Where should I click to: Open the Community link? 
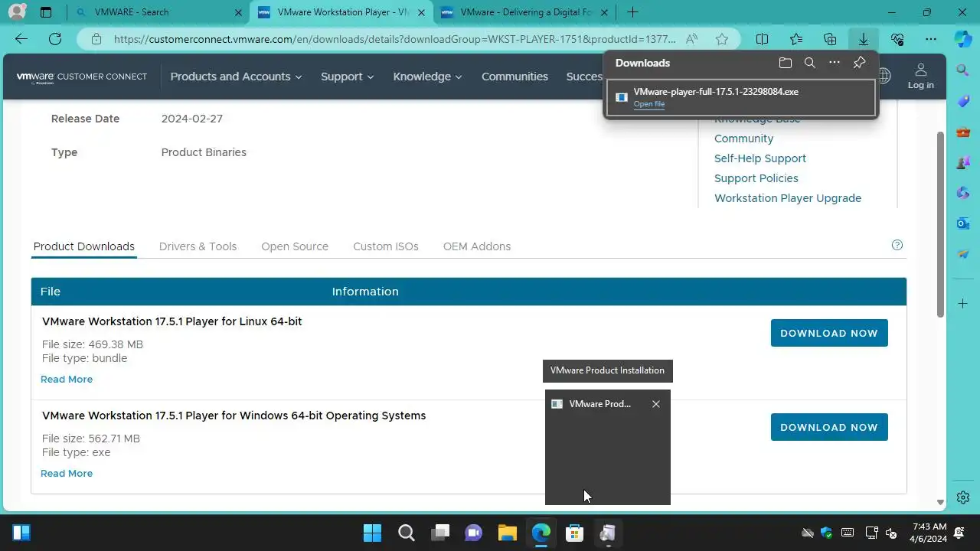tap(743, 139)
